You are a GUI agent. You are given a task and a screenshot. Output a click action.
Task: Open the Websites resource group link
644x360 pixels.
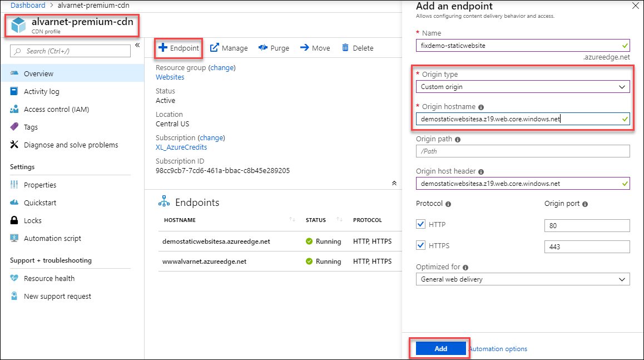pos(170,77)
